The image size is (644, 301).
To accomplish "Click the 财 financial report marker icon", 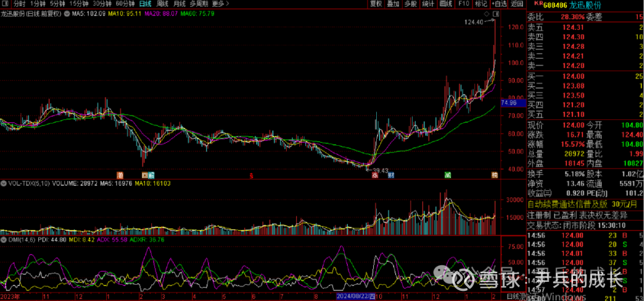I will click(x=391, y=175).
